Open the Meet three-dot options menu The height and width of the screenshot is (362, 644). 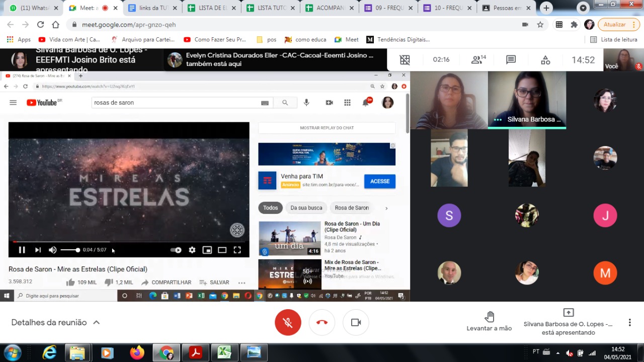click(x=629, y=322)
